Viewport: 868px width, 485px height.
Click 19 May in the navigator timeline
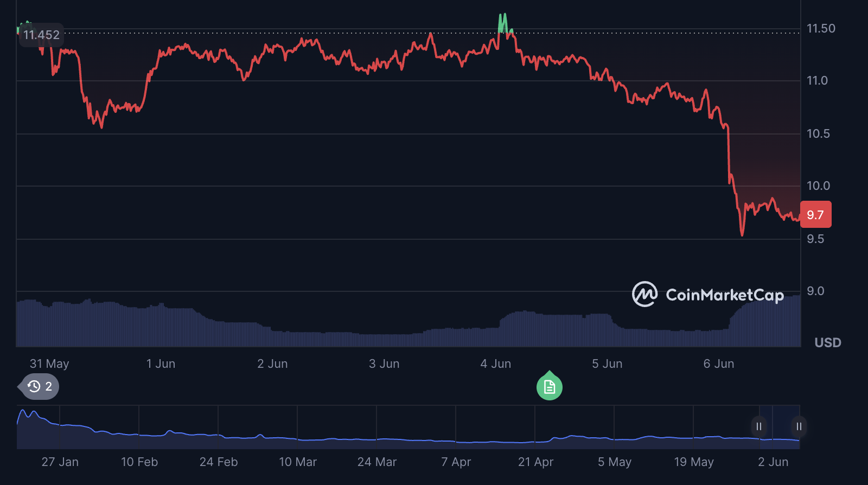point(693,462)
